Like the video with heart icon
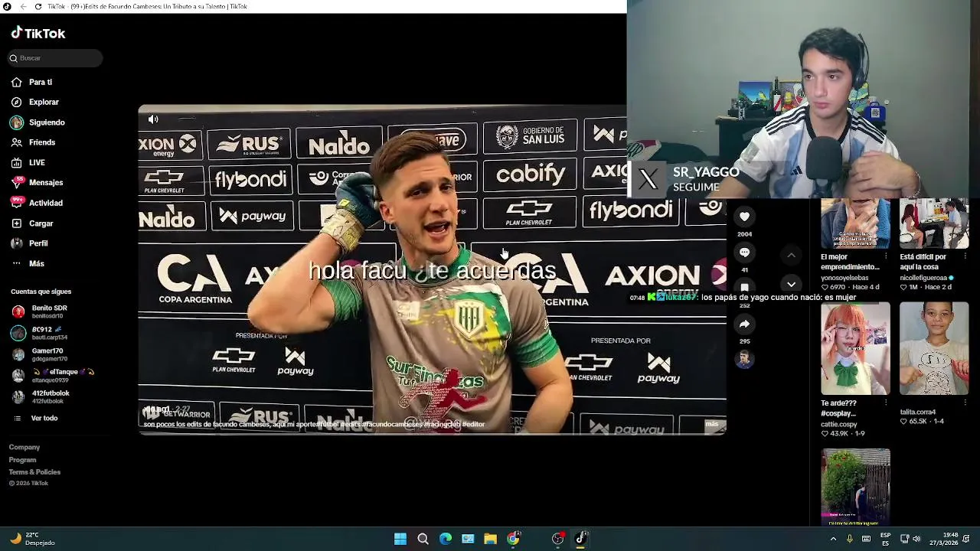Screen dimensions: 980x551 click(744, 217)
